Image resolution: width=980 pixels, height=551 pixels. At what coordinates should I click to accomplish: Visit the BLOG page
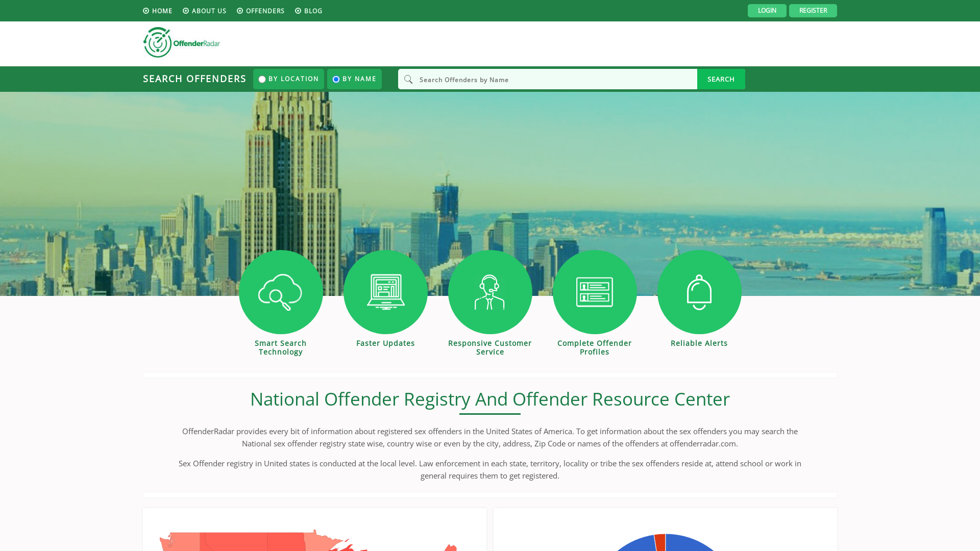coord(308,11)
